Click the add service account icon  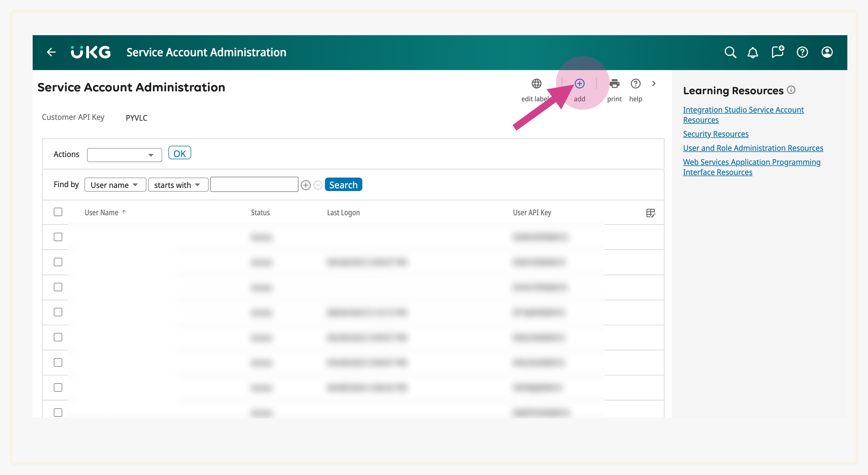click(579, 84)
